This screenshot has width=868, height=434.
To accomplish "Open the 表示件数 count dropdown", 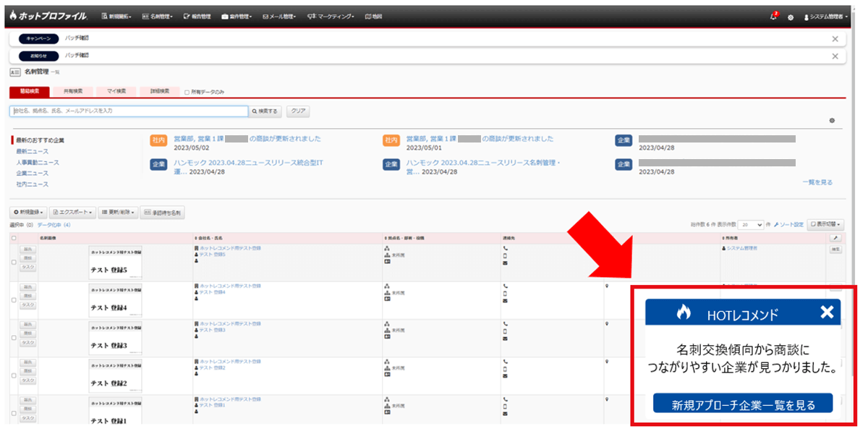I will click(752, 225).
